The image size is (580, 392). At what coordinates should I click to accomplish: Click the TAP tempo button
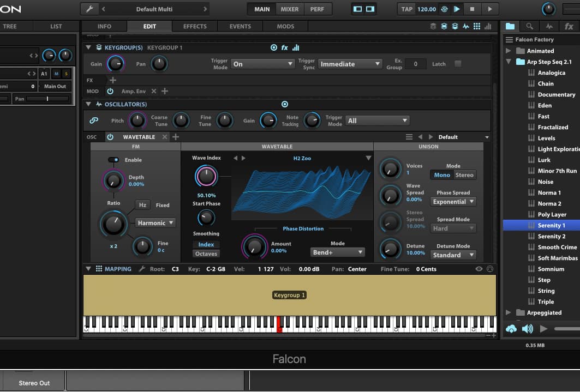[407, 9]
